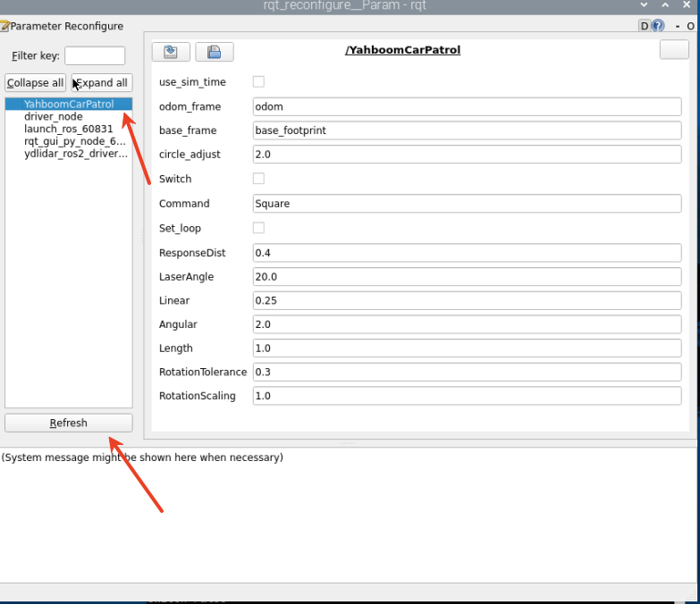The image size is (700, 604).
Task: Select YahboomCarPatrol node in the list
Action: [x=69, y=104]
